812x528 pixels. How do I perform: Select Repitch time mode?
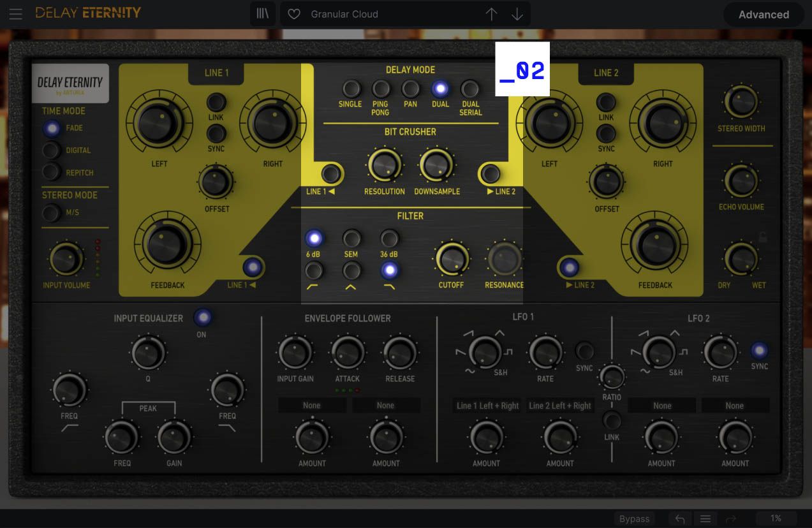[x=52, y=172]
